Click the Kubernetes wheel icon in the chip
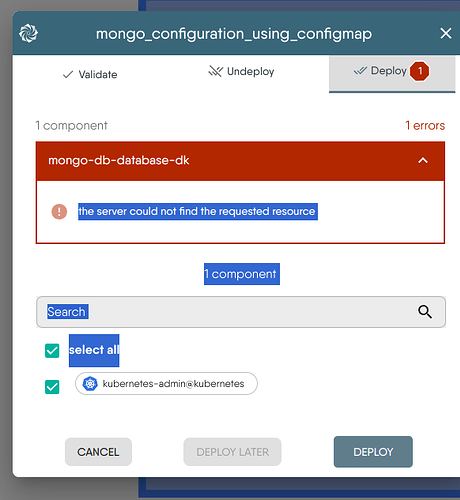The image size is (460, 500). pos(90,384)
